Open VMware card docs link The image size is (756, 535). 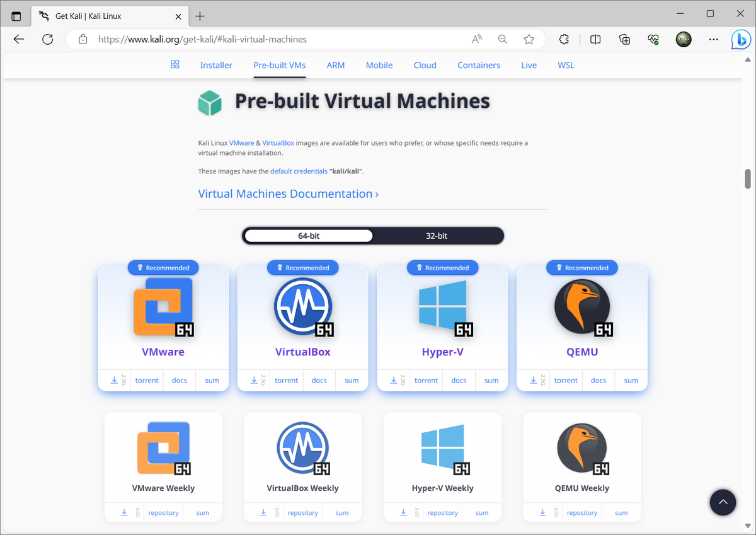tap(180, 380)
